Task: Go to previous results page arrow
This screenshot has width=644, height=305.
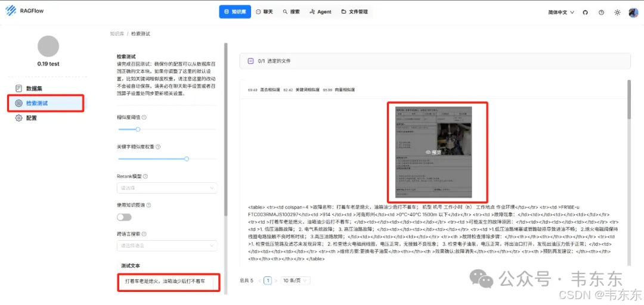Action: click(x=259, y=281)
